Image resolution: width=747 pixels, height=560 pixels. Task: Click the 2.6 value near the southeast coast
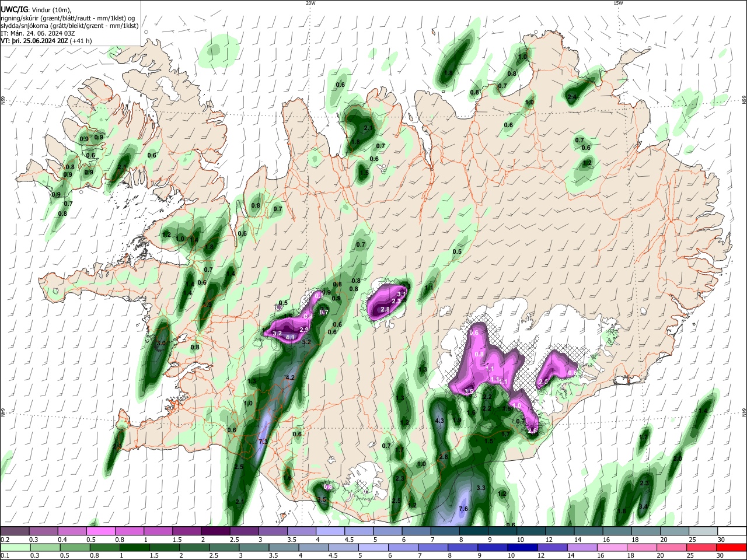tap(532, 430)
